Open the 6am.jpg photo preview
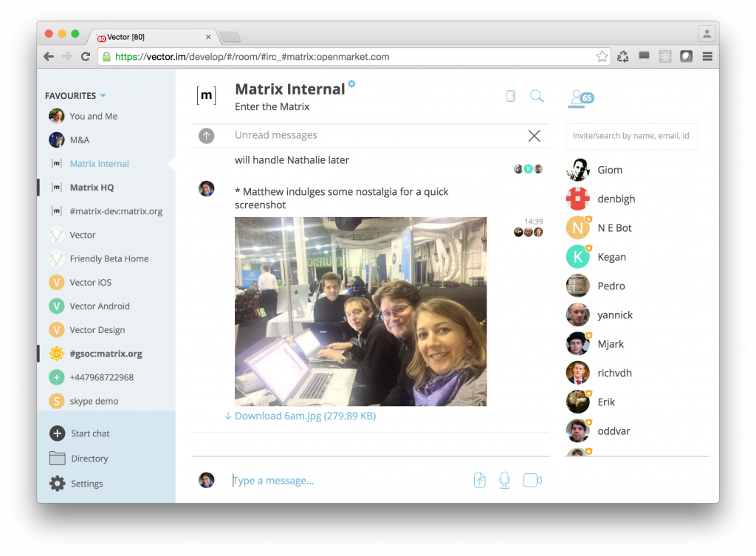Screen dimensions: 756x556 (x=360, y=311)
